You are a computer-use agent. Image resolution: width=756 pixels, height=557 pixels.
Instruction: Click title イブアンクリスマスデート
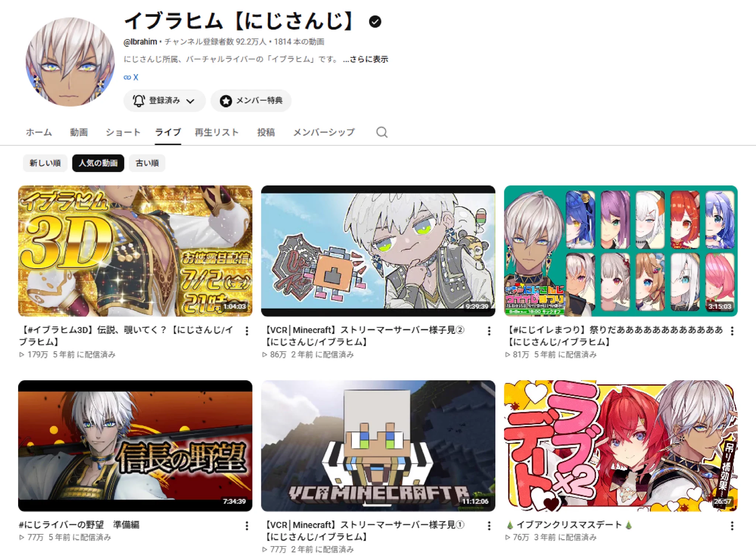(x=570, y=525)
